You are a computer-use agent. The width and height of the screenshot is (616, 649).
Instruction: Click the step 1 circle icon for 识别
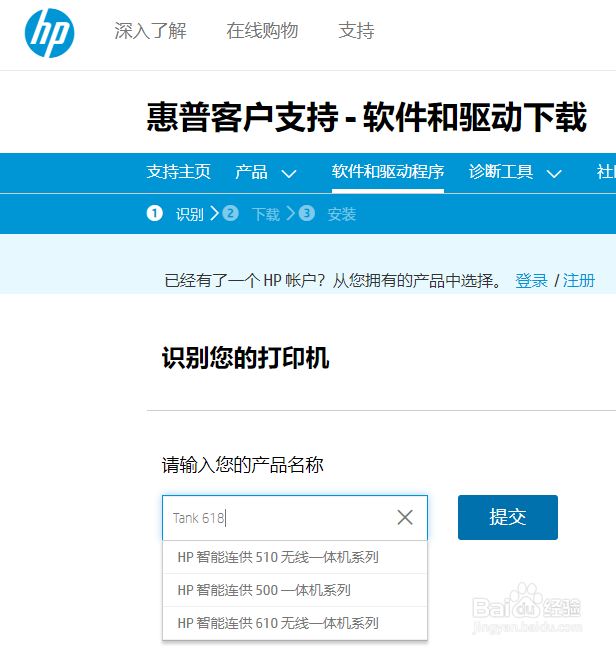click(154, 214)
